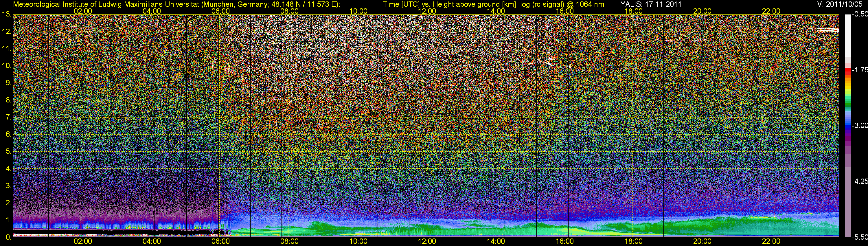Click the 10 km height axis label

click(6, 66)
